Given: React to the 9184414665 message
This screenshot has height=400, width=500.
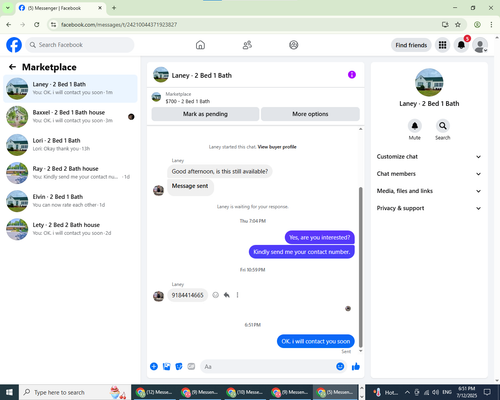Looking at the screenshot, I should click(x=216, y=295).
